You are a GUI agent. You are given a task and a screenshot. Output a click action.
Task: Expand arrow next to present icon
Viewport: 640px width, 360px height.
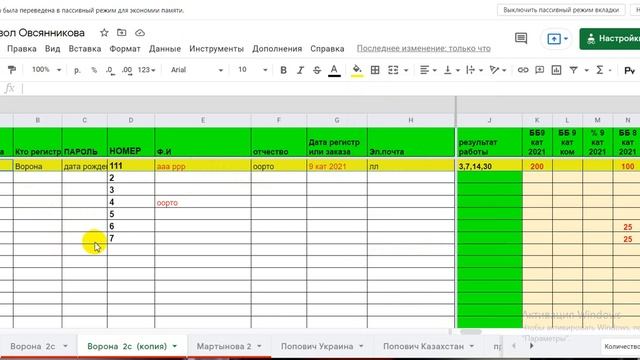pos(566,39)
